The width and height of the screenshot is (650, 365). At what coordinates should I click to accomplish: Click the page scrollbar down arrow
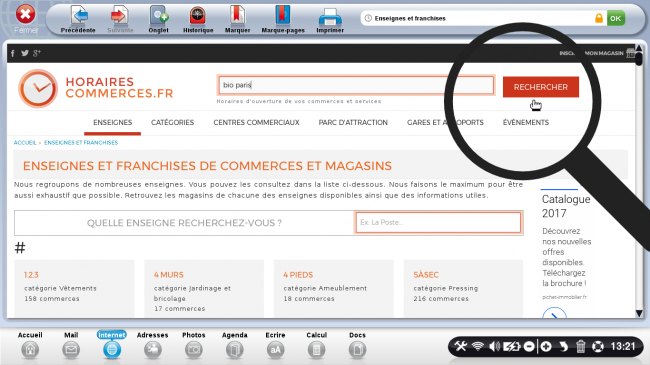(x=639, y=313)
